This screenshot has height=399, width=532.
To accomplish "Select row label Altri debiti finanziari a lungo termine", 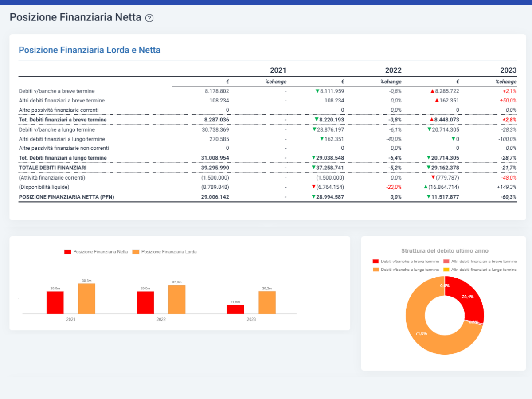I will (62, 139).
